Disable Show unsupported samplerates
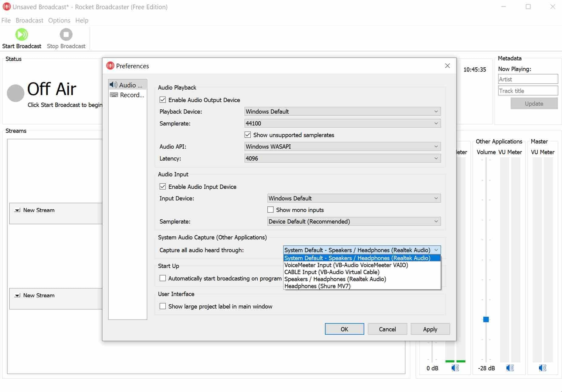Screen dimensions: 562x392 click(x=248, y=135)
